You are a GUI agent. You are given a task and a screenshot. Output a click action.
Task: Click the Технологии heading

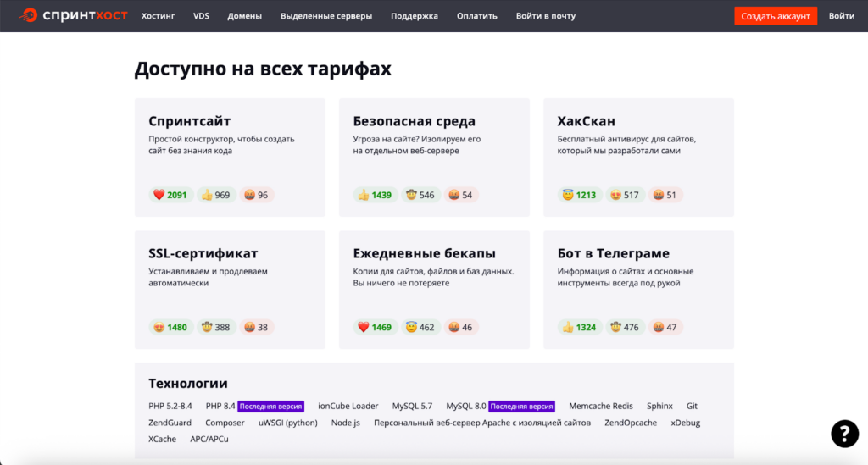(187, 383)
